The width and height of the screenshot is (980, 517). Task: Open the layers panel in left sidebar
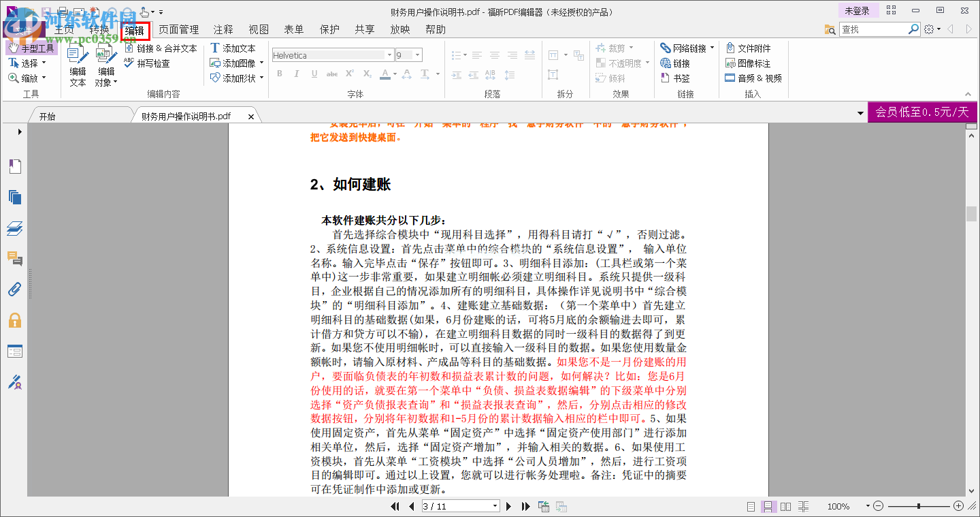pyautogui.click(x=14, y=228)
